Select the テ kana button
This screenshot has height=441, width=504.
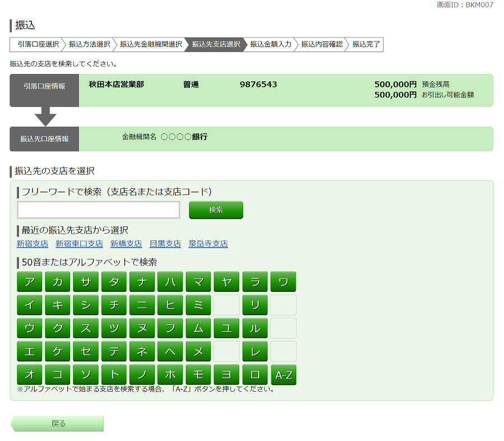tap(114, 351)
